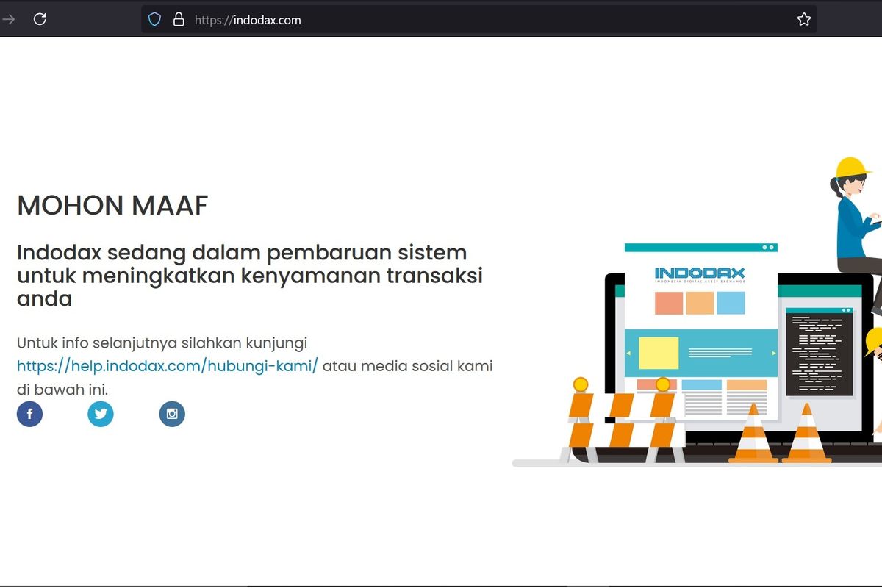This screenshot has height=588, width=882.
Task: Visit Indodax Twitter page icon
Action: point(101,415)
